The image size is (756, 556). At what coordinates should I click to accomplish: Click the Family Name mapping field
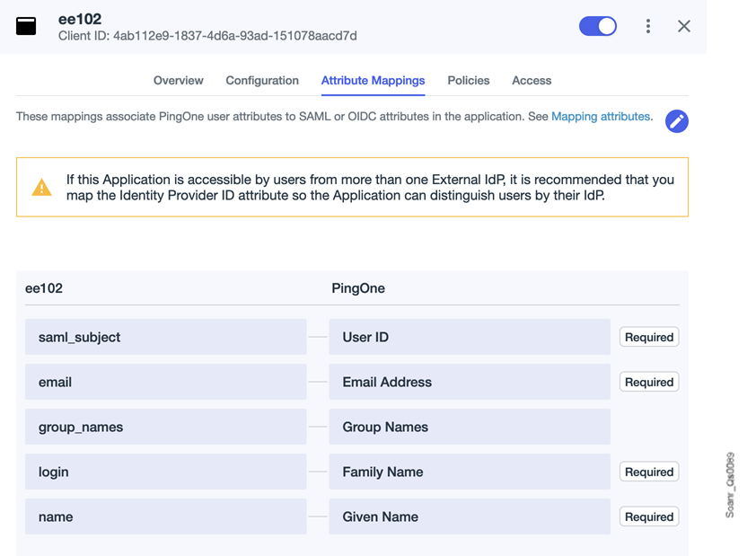pos(469,472)
